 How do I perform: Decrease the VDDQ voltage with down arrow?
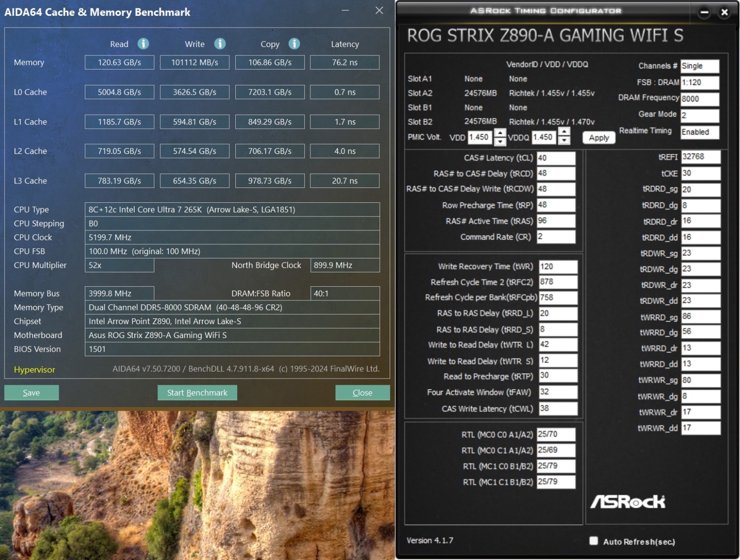tap(564, 141)
